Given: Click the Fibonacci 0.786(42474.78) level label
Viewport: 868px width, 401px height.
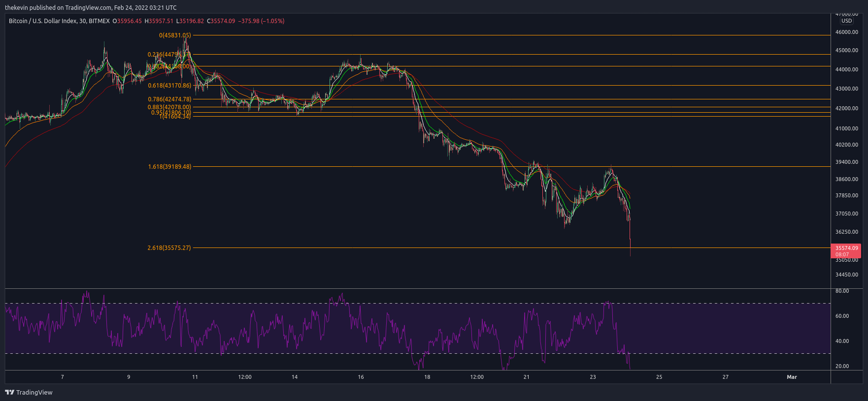Looking at the screenshot, I should tap(169, 99).
